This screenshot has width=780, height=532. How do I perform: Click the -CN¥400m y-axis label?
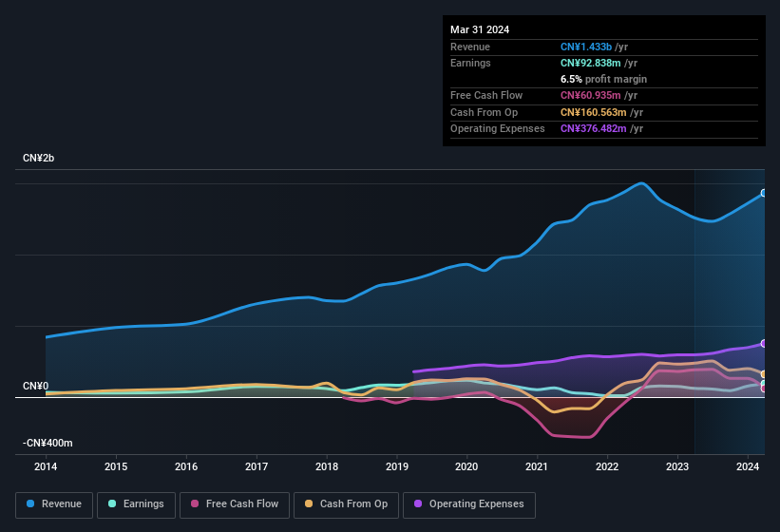tap(48, 443)
